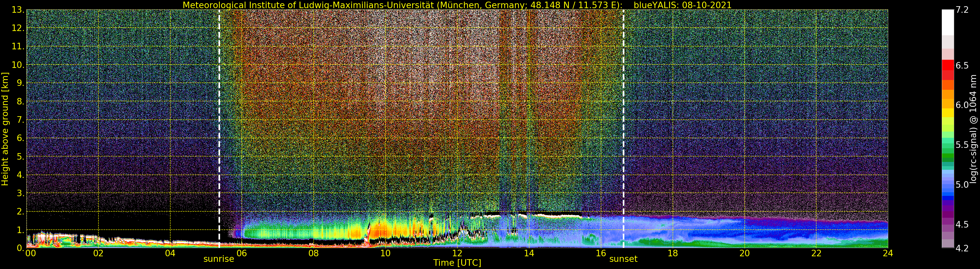Screen dimensions: 980x269
Task: Click the 12 km height tick label
Action: click(18, 28)
